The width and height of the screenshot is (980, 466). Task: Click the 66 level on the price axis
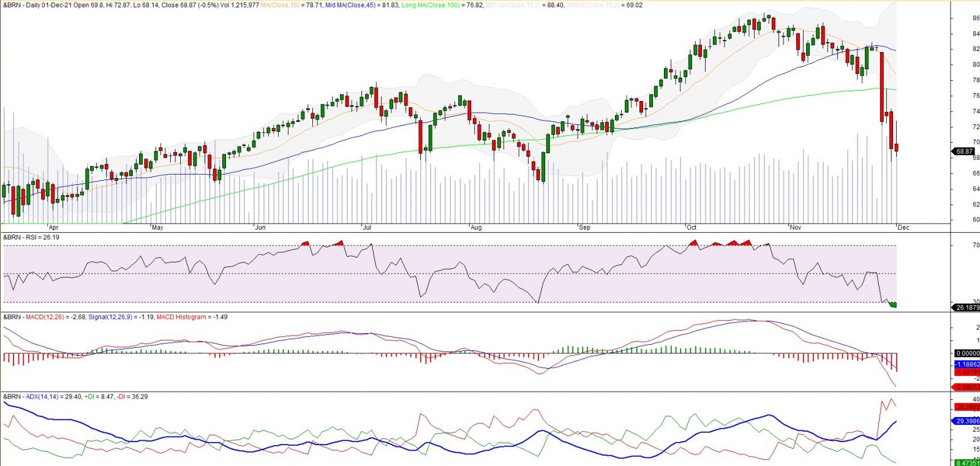pos(976,173)
